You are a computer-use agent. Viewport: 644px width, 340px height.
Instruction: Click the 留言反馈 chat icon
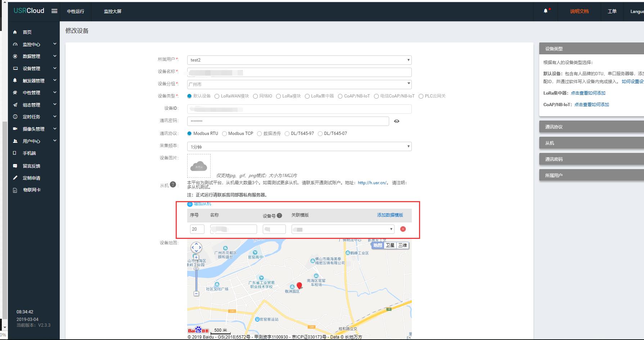click(x=15, y=166)
